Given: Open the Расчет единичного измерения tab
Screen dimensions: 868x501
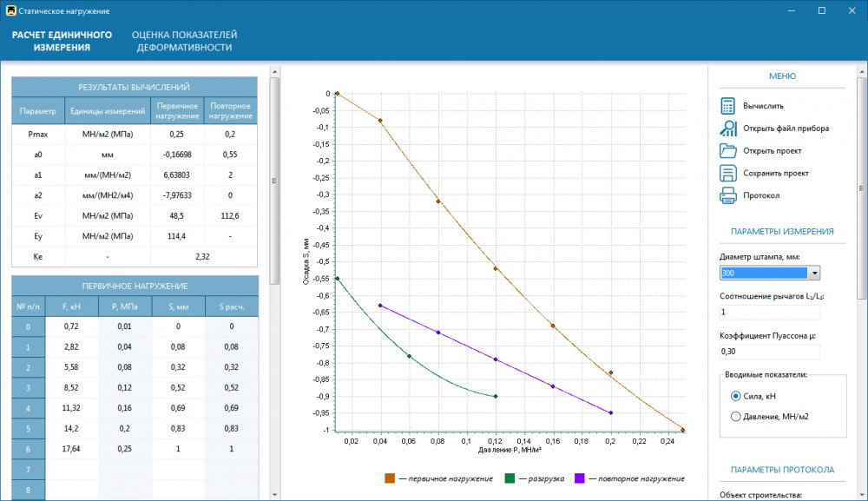Looking at the screenshot, I should point(62,41).
